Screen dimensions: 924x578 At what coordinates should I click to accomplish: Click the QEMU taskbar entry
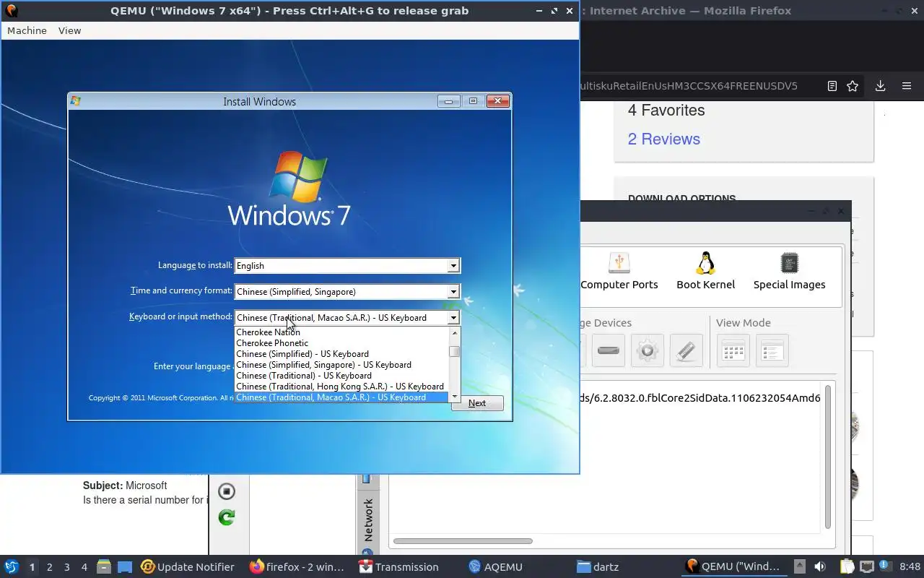[x=732, y=566]
